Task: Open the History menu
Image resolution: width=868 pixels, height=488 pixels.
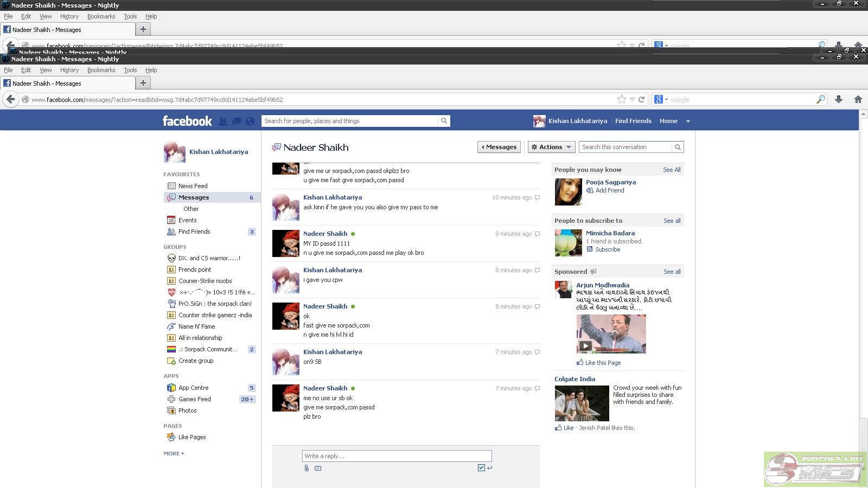Action: pos(69,70)
